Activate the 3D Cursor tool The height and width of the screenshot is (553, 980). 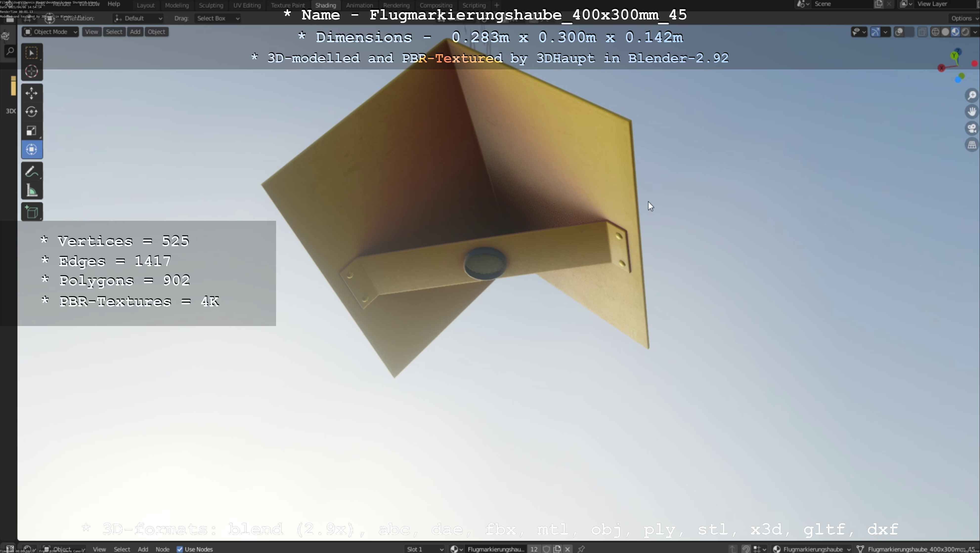pos(32,71)
